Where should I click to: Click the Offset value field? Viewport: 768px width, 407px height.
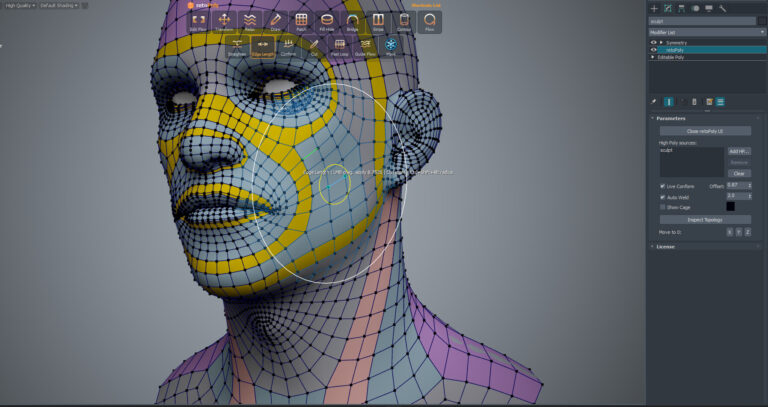737,186
